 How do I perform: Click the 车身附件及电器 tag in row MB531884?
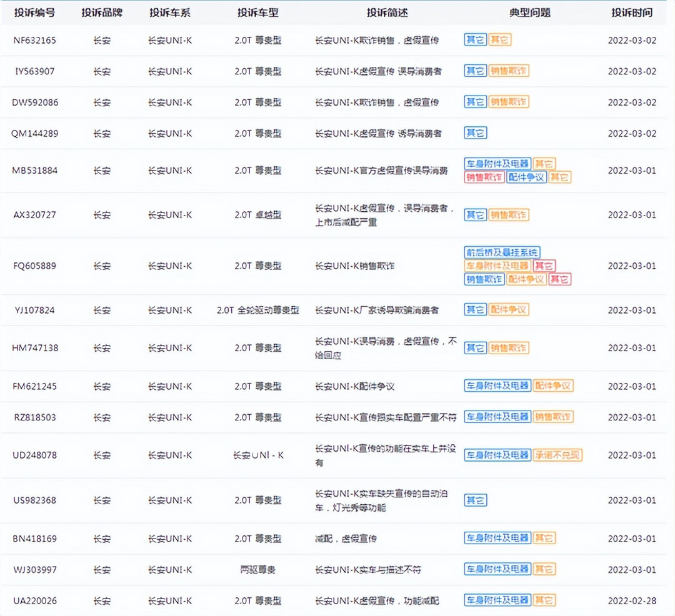(x=497, y=164)
